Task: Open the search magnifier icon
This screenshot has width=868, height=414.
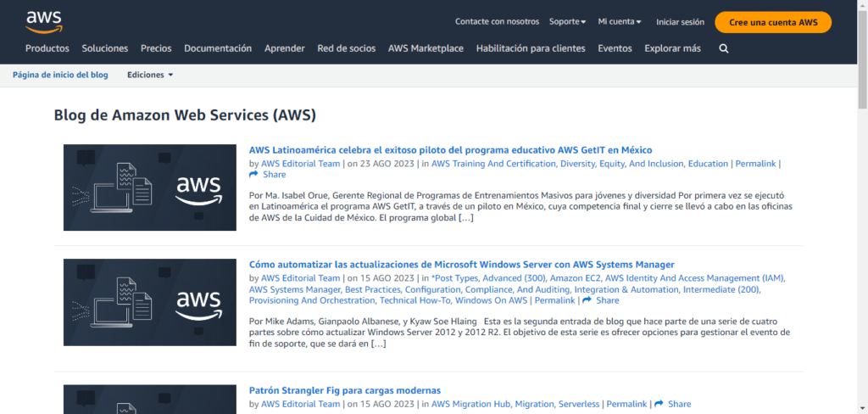Action: [724, 48]
